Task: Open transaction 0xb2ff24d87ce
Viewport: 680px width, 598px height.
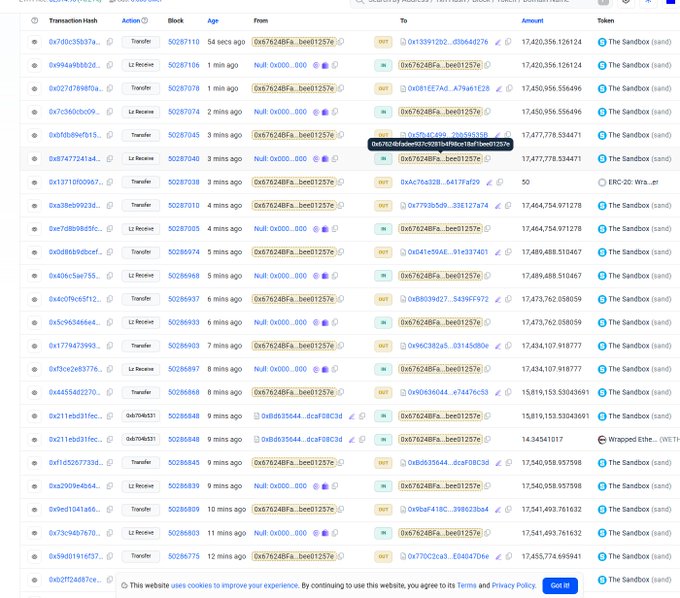Action: [75, 580]
